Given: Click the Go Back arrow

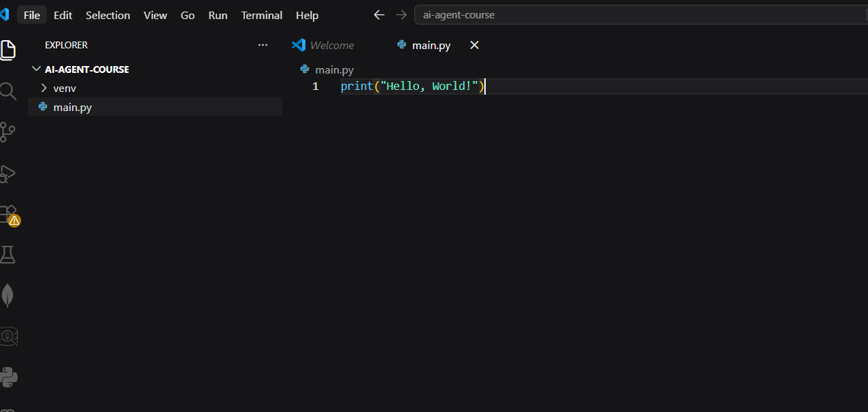Looking at the screenshot, I should click(380, 15).
